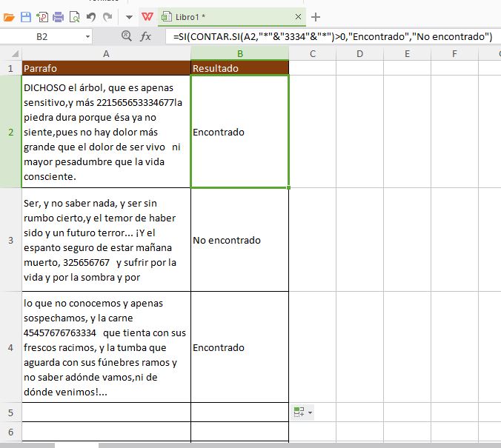Viewport: 501px width, 448px height.
Task: Select empty cell C2
Action: (x=313, y=132)
